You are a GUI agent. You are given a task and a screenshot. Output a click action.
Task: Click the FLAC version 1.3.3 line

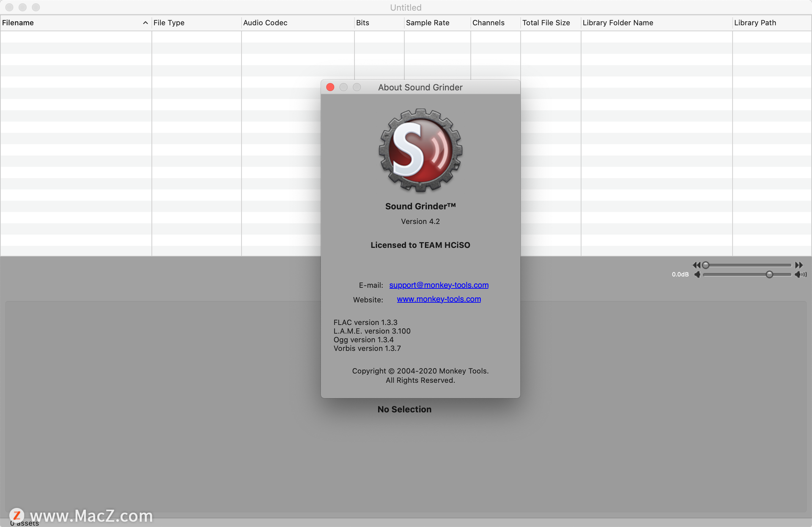pos(365,322)
